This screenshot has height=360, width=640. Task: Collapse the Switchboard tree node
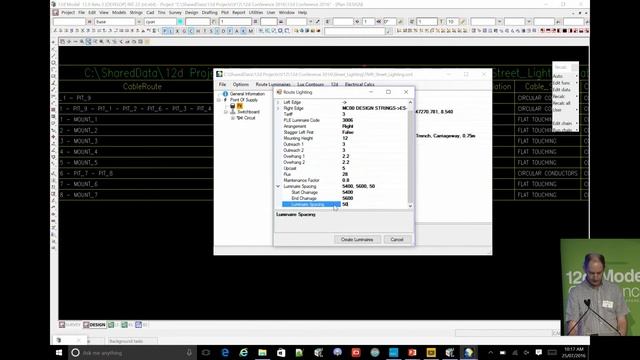pos(226,112)
